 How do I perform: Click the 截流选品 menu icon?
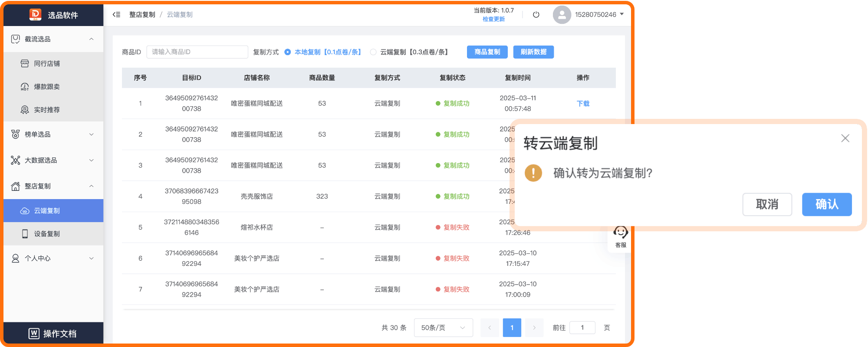[x=15, y=39]
